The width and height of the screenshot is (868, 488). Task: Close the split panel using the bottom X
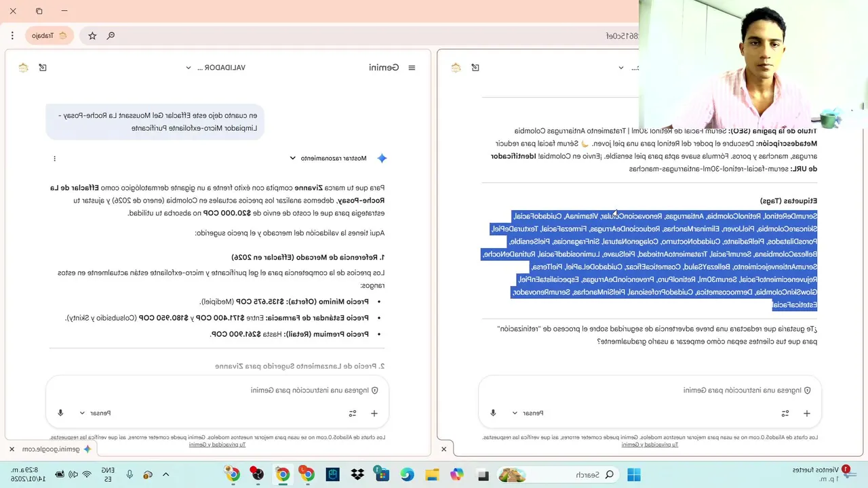click(x=444, y=449)
